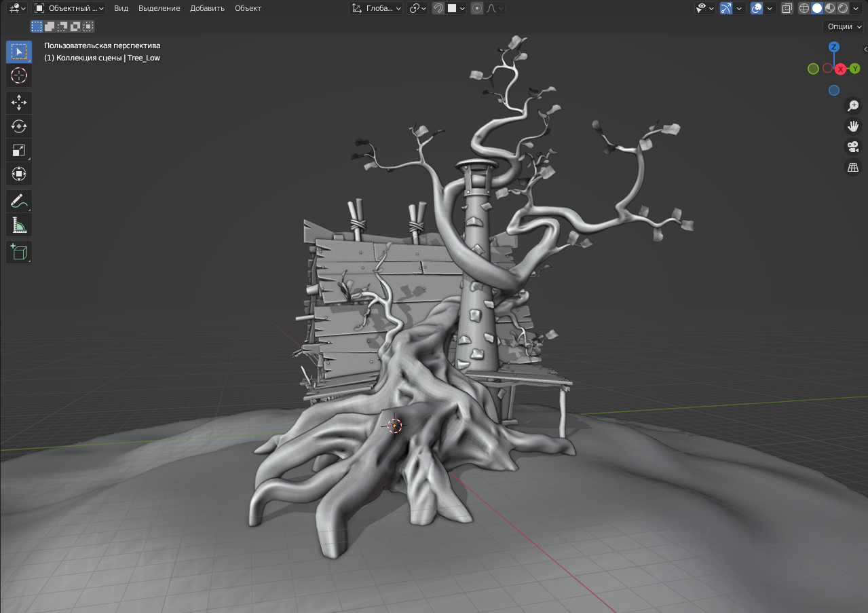Open the Выделение menu

159,8
